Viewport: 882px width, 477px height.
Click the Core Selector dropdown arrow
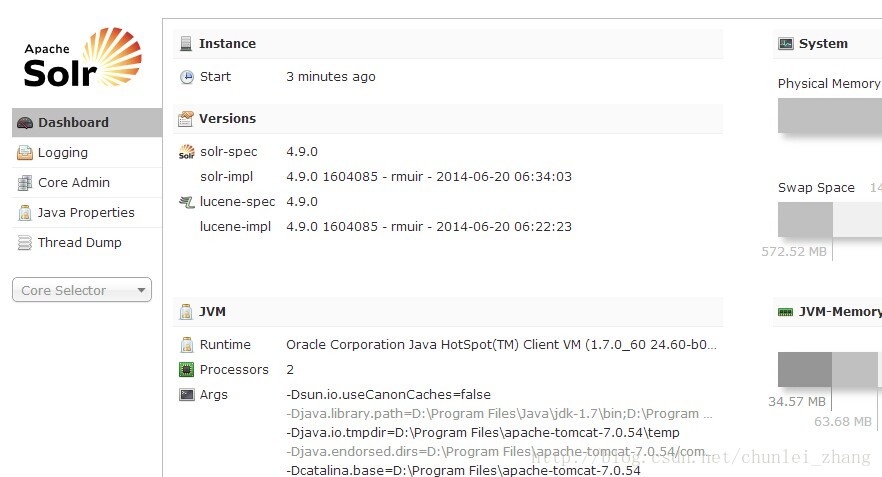tap(141, 290)
